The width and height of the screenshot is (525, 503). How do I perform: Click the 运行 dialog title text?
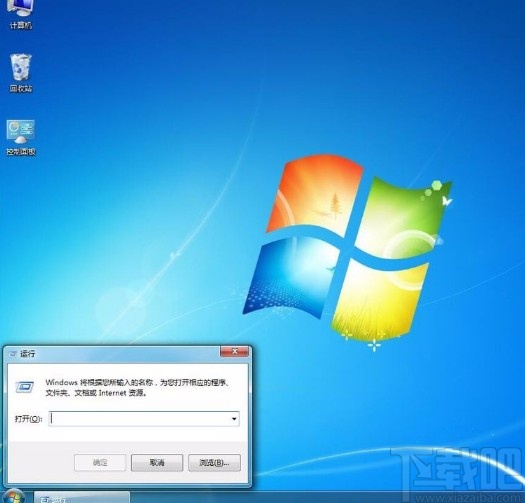point(27,354)
